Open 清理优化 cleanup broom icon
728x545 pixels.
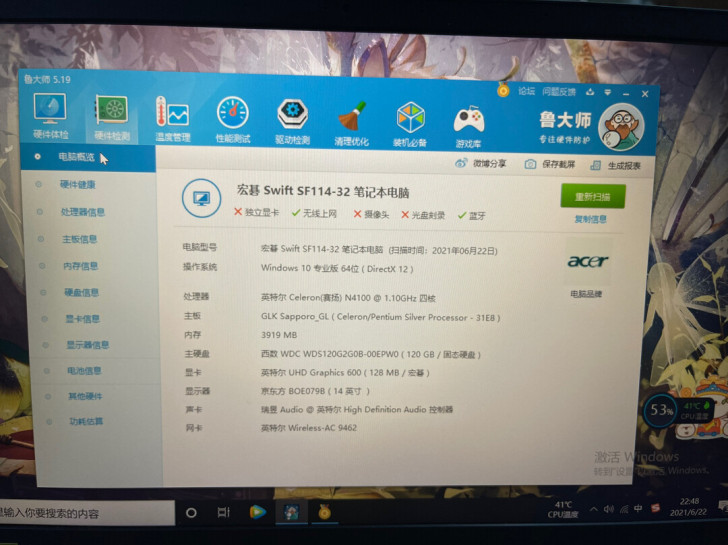click(351, 123)
